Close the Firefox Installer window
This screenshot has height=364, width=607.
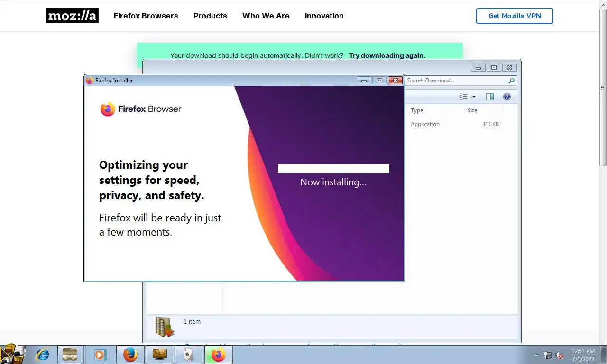coord(395,81)
